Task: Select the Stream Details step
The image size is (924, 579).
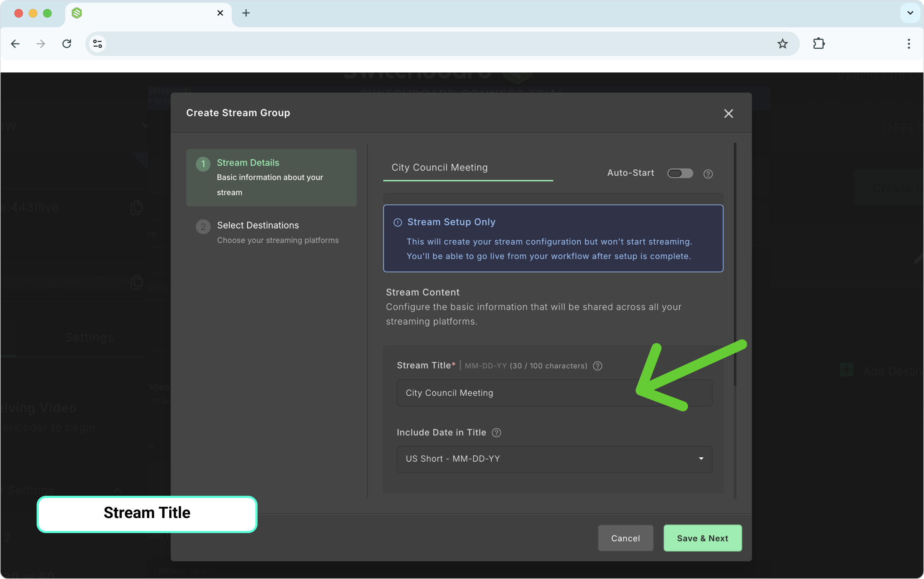Action: 271,177
